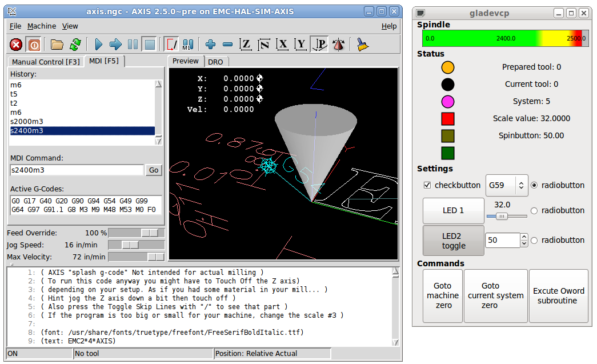Screen dimensions: 597x364
Task: Click the Goto machine zero button
Action: click(x=443, y=295)
